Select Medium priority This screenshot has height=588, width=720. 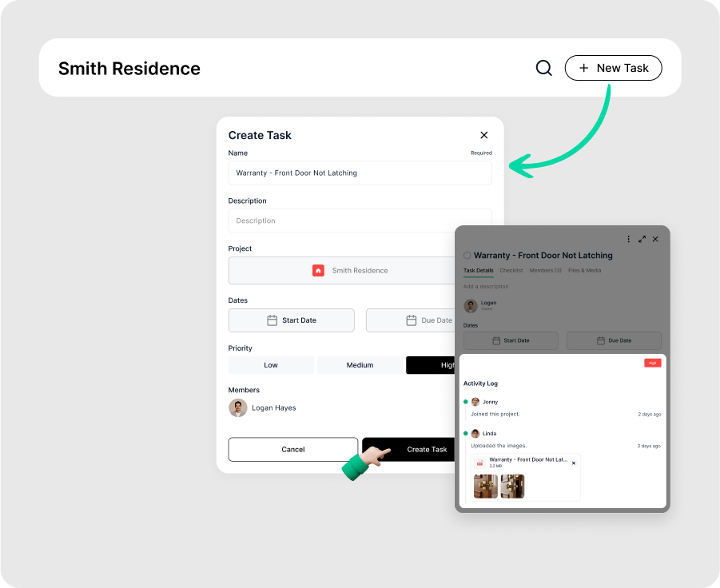point(360,365)
